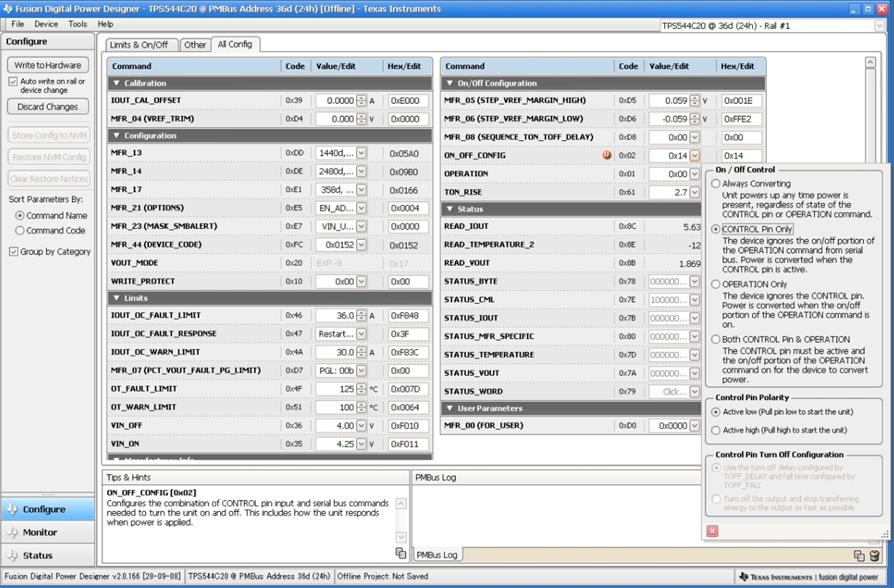Image resolution: width=894 pixels, height=588 pixels.
Task: Clear the PMBus Log trash icon
Action: [874, 555]
